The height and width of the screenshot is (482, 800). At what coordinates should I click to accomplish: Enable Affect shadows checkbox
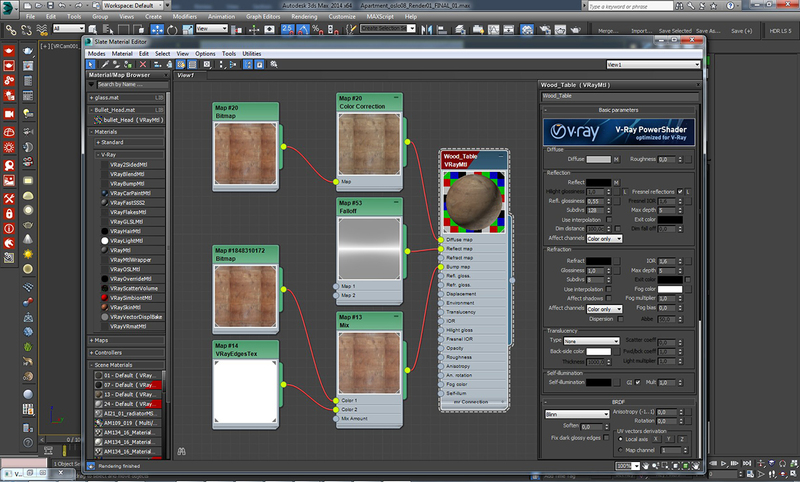click(608, 298)
